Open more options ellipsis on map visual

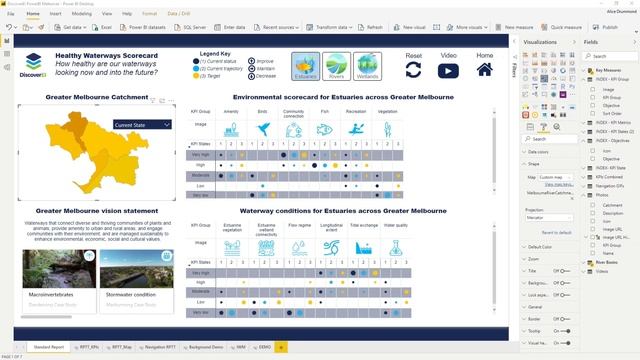click(171, 100)
